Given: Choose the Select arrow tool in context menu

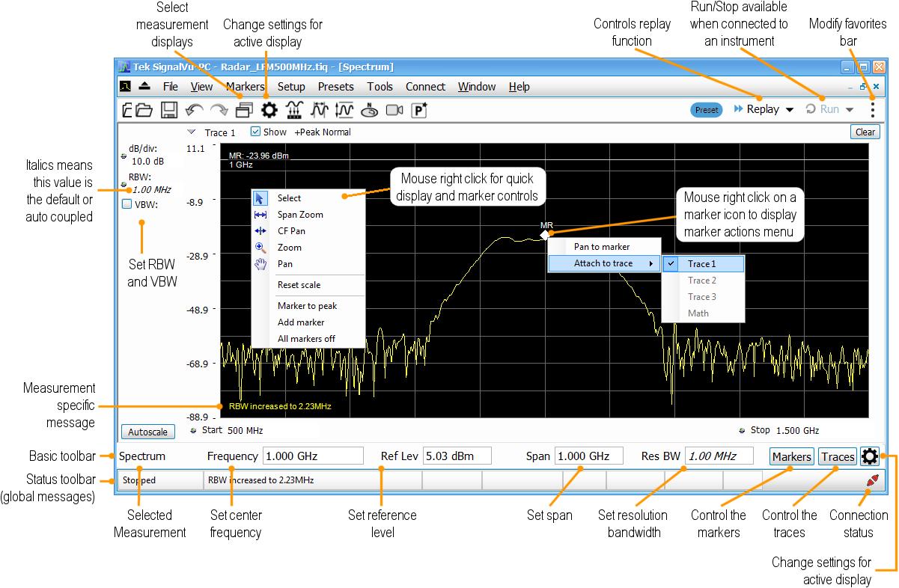Looking at the screenshot, I should click(260, 198).
